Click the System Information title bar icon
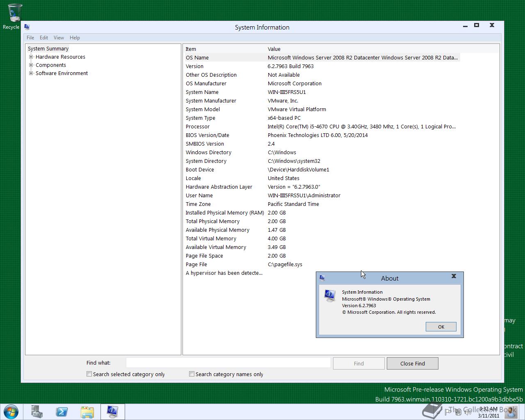Screen dimensions: 525x420 pyautogui.click(x=27, y=27)
